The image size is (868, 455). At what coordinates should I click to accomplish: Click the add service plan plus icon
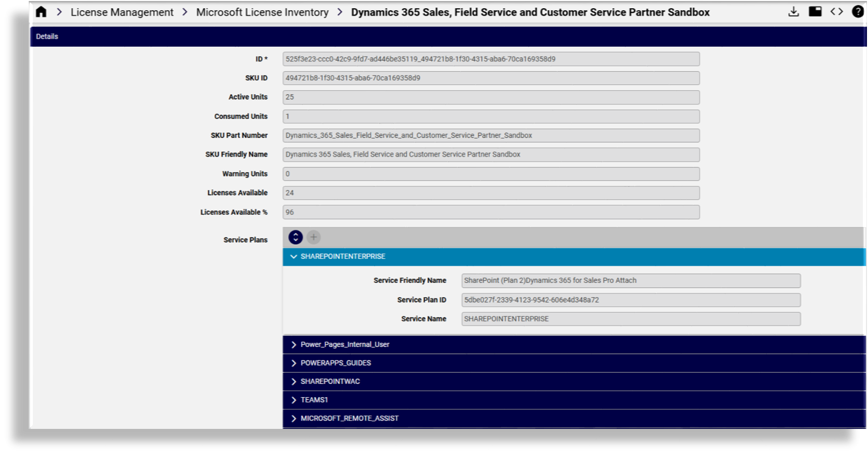click(x=314, y=237)
